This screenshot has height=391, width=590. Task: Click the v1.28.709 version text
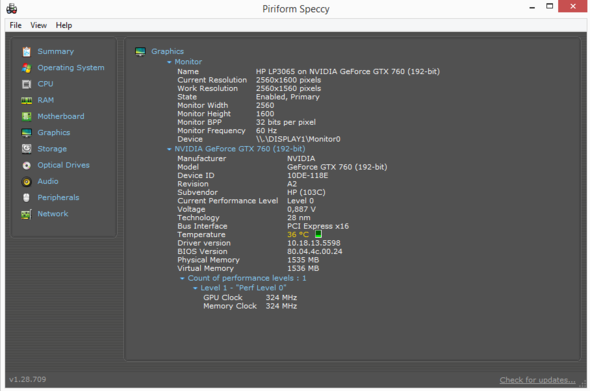click(27, 379)
